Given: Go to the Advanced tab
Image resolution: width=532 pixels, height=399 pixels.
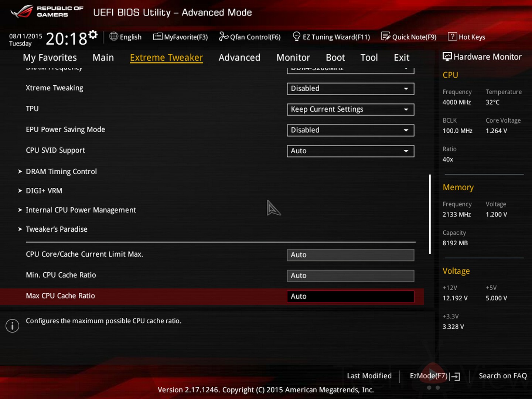Looking at the screenshot, I should 239,58.
